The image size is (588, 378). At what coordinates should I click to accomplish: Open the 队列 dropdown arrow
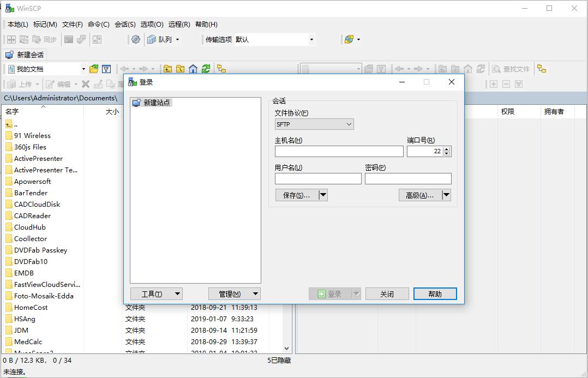pyautogui.click(x=177, y=39)
